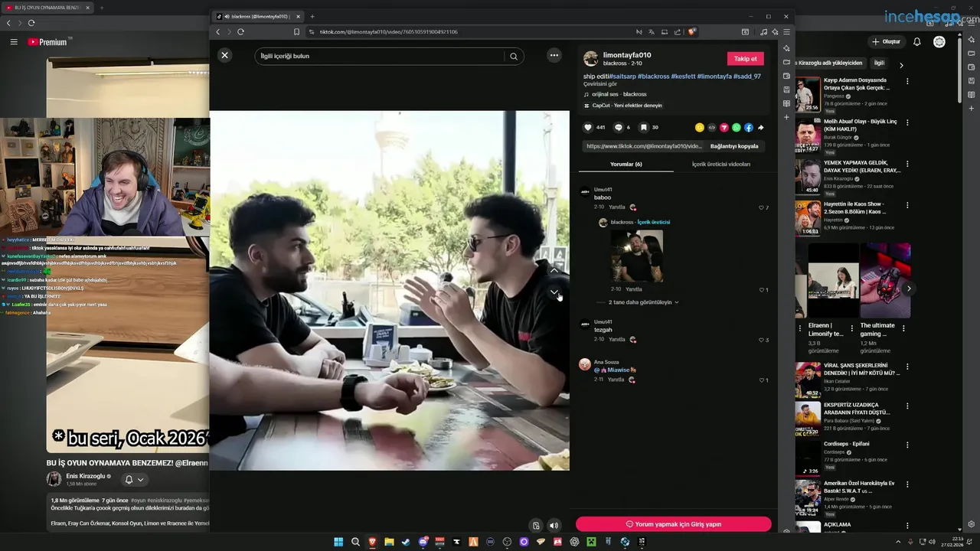Click the Oluştur create button on YouTube

pos(886,41)
